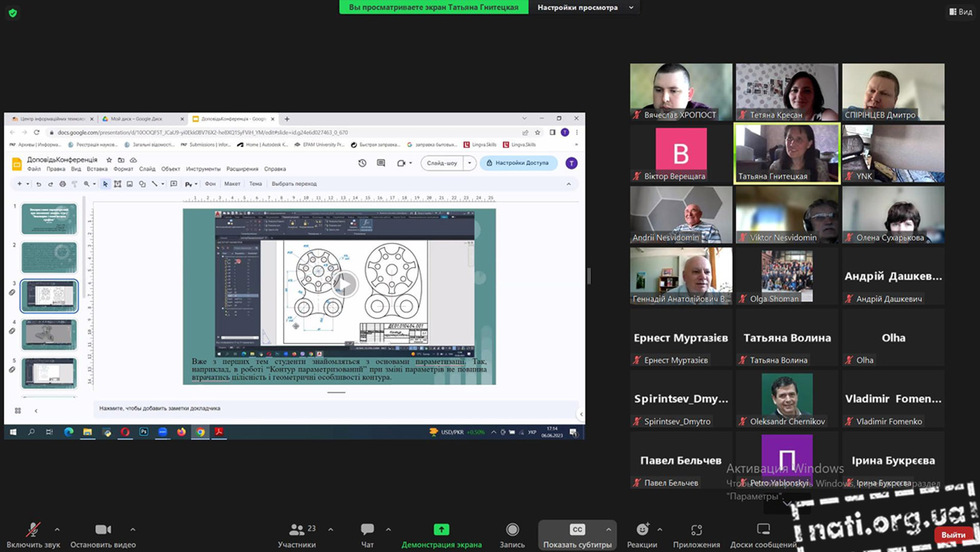
Task: Expand arrow beside Показать субтитры
Action: click(608, 529)
